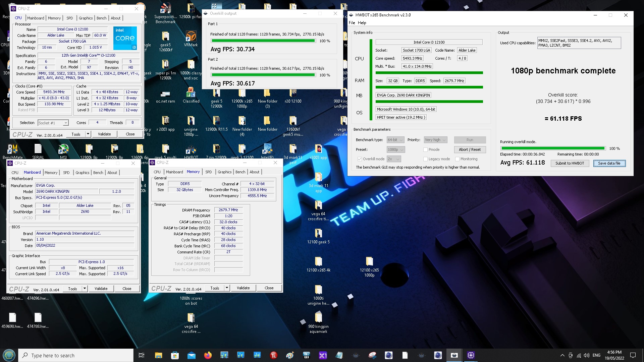Open the volume control in system tray

[x=586, y=355]
